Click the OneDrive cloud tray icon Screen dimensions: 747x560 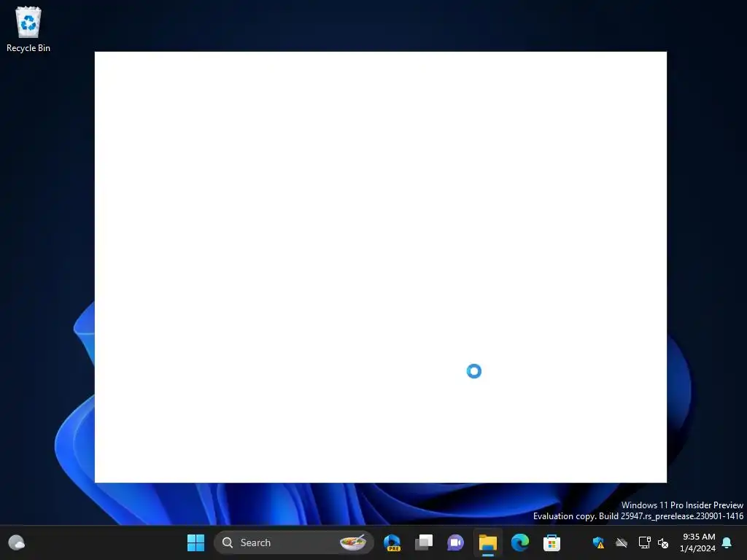(x=622, y=542)
